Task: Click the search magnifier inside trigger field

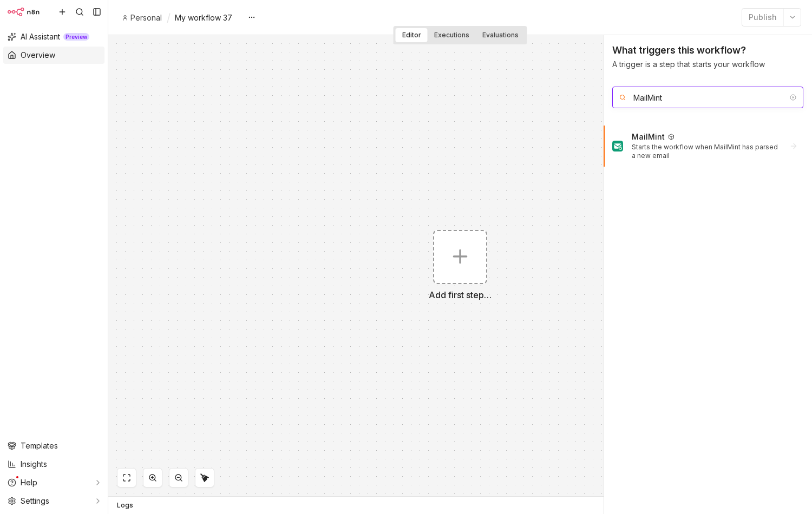Action: pyautogui.click(x=623, y=97)
